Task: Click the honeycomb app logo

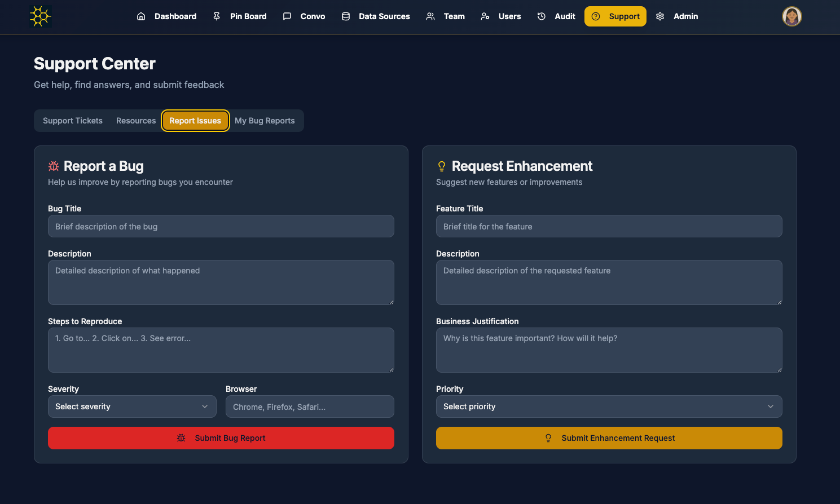Action: [x=40, y=16]
